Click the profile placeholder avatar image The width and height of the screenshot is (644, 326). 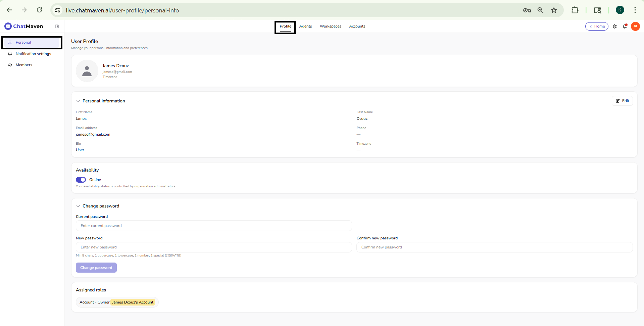pos(87,71)
